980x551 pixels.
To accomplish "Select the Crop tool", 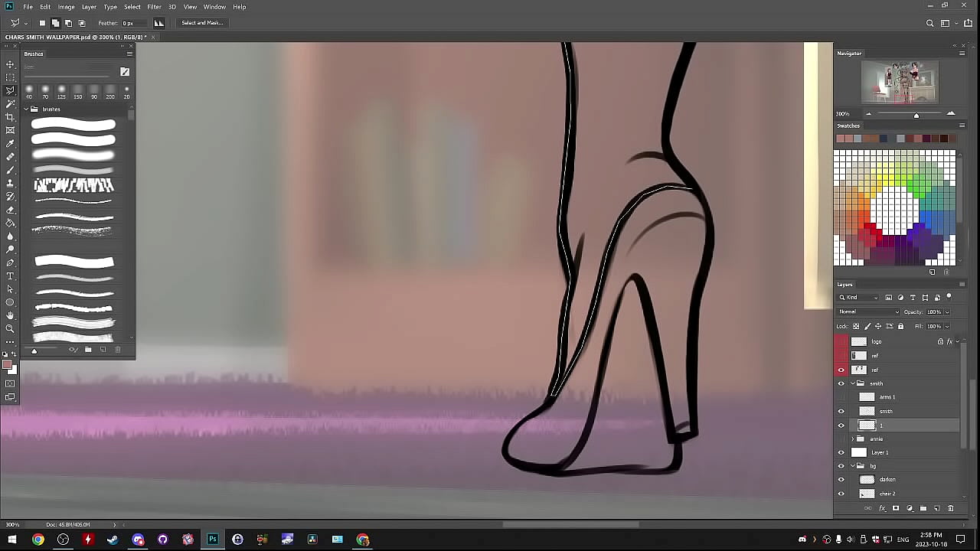I will [x=10, y=117].
